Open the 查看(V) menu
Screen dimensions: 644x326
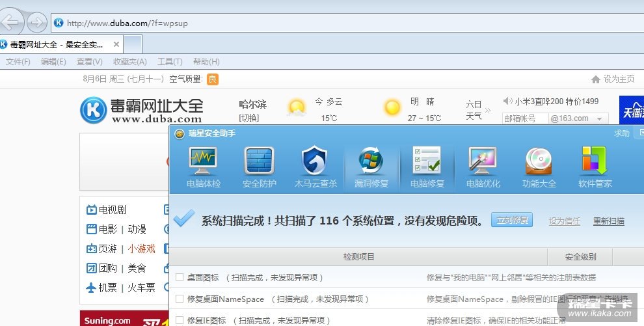pos(90,62)
